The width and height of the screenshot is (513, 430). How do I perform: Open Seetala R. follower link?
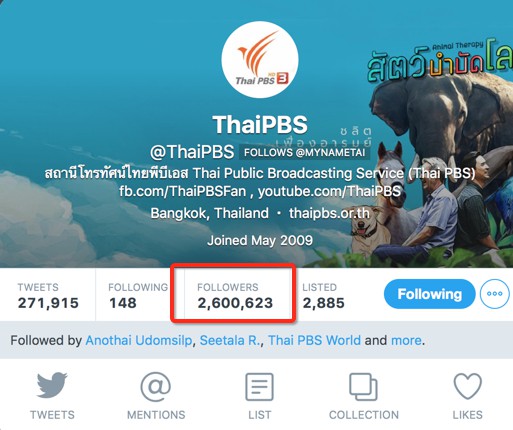(230, 340)
